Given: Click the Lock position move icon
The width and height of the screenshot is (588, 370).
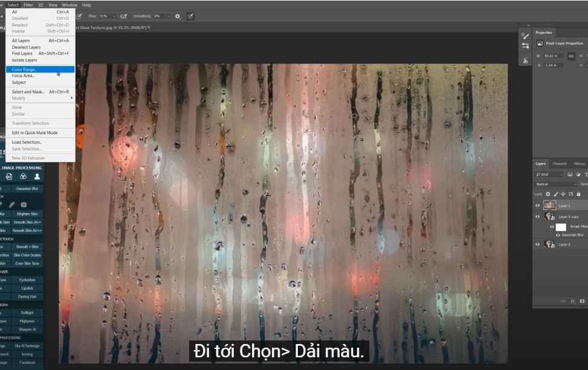Looking at the screenshot, I should pos(563,194).
